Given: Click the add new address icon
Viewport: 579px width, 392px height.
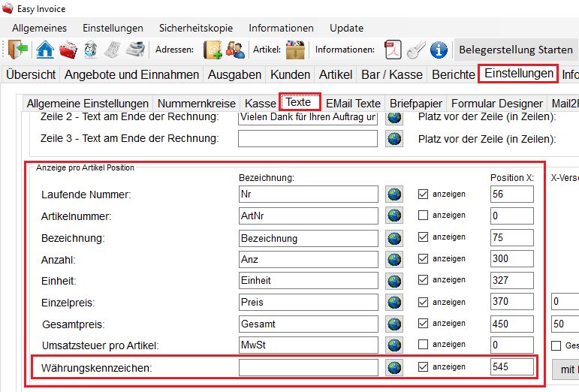Looking at the screenshot, I should (212, 50).
